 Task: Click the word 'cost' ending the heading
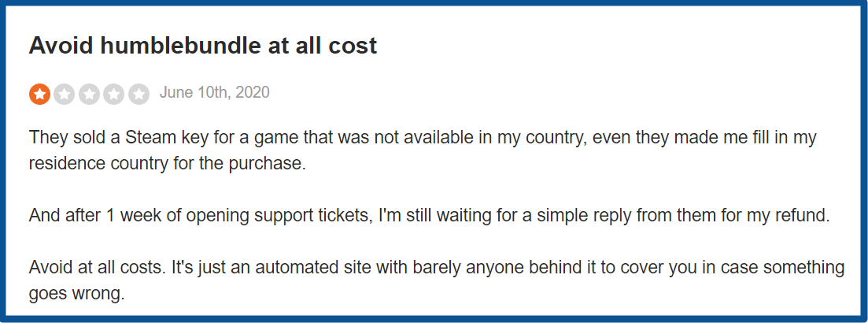(x=355, y=46)
